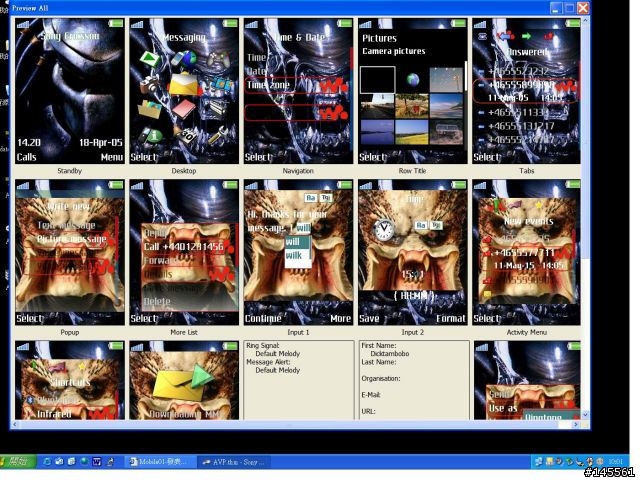Close the Preview All window
The height and width of the screenshot is (480, 640).
583,8
